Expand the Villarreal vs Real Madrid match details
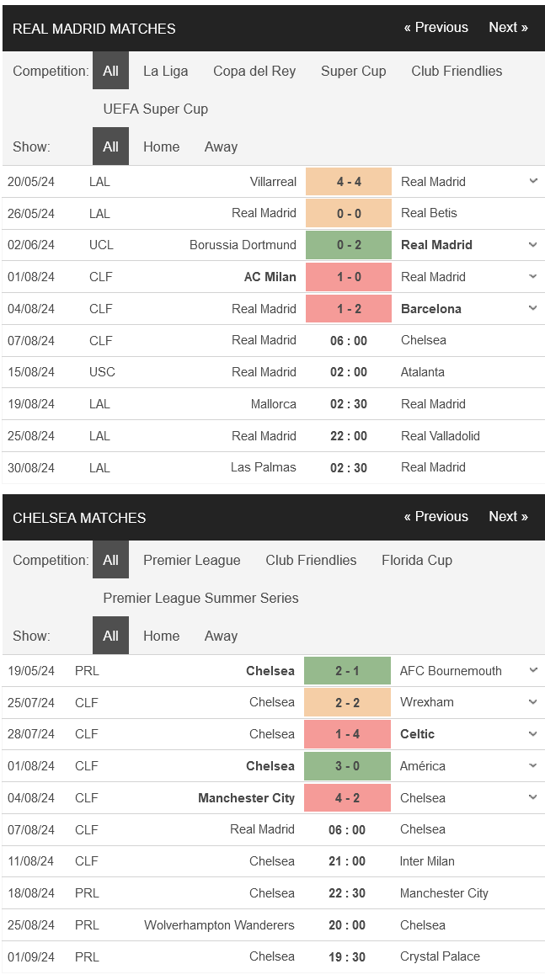The height and width of the screenshot is (980, 545). click(x=532, y=181)
